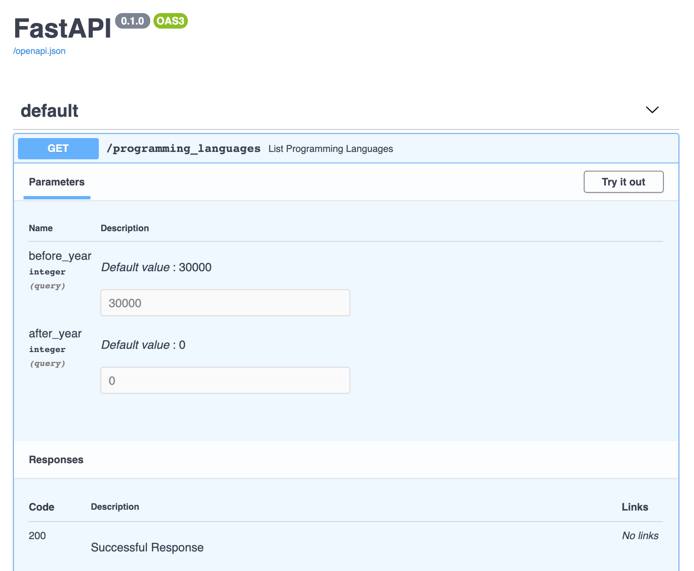Screen dimensions: 694x571
Task: Click the Default value 30000 text
Action: (156, 267)
